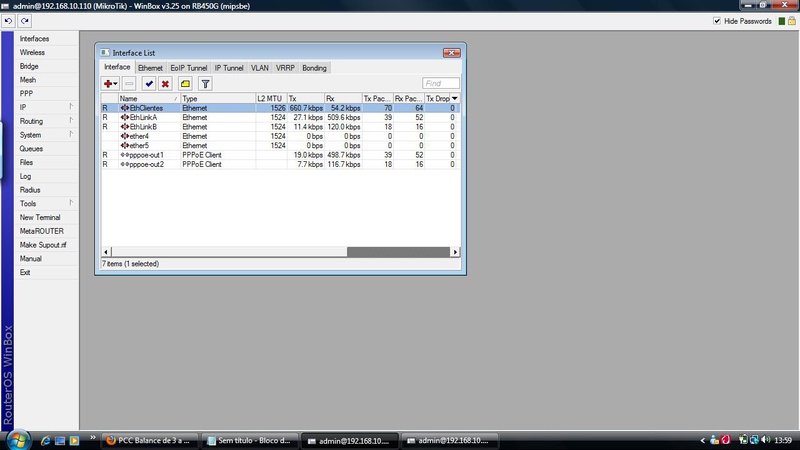Image resolution: width=800 pixels, height=450 pixels.
Task: Click the yellow padlock icon
Action: [791, 21]
